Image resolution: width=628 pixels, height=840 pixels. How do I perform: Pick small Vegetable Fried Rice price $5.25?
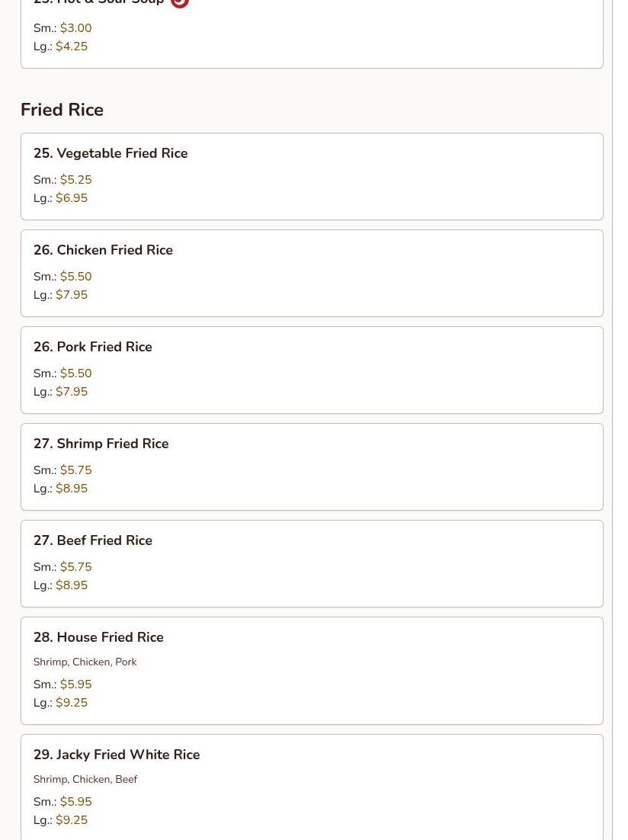(x=75, y=179)
